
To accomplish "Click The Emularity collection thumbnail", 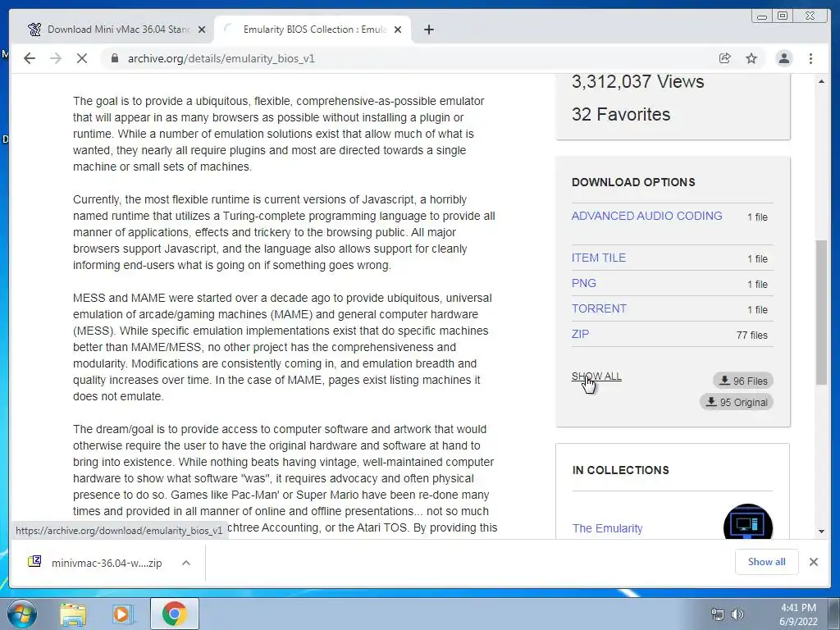I will [x=748, y=523].
